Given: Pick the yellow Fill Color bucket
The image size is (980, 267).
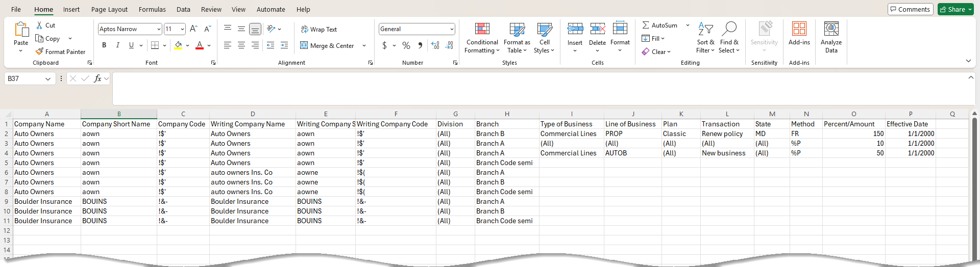Looking at the screenshot, I should point(178,45).
